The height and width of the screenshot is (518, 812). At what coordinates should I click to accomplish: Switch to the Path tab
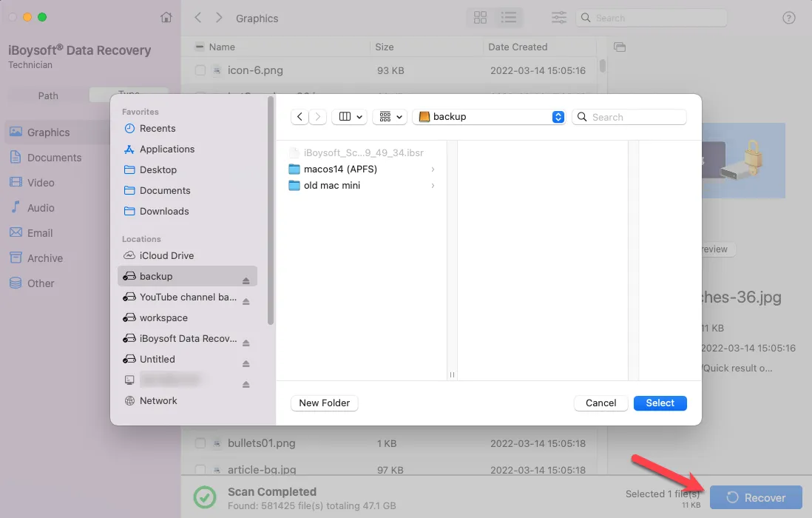tap(48, 95)
